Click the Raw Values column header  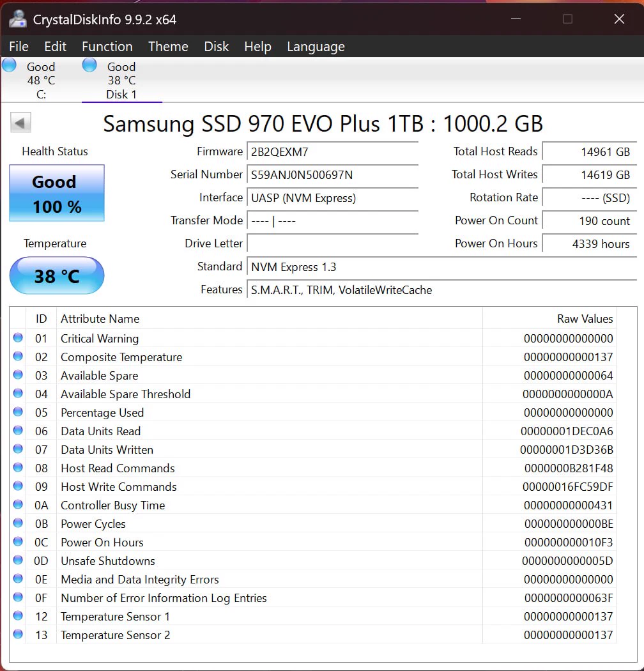coord(549,319)
